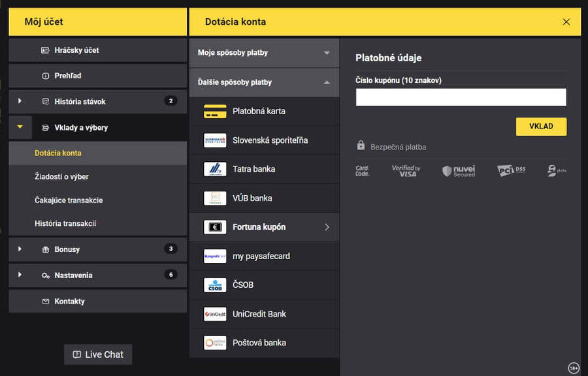Click the Kontakty envelope icon
The width and height of the screenshot is (588, 376).
[45, 302]
